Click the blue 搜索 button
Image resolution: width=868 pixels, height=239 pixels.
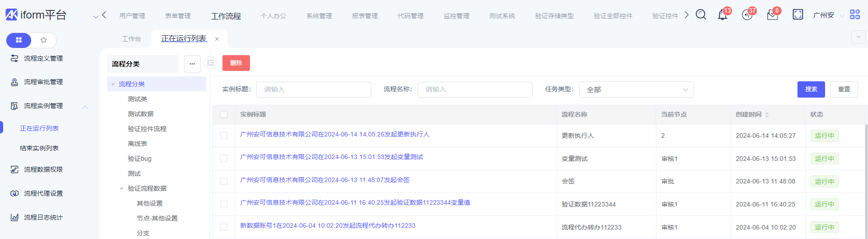tap(811, 89)
